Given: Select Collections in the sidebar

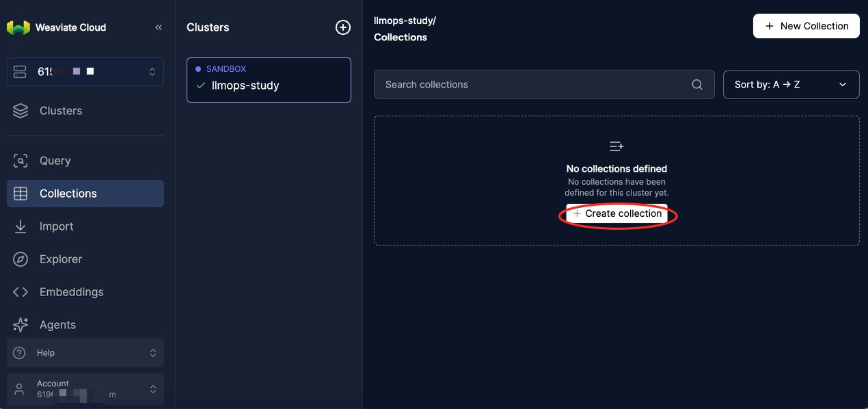Looking at the screenshot, I should tap(85, 194).
